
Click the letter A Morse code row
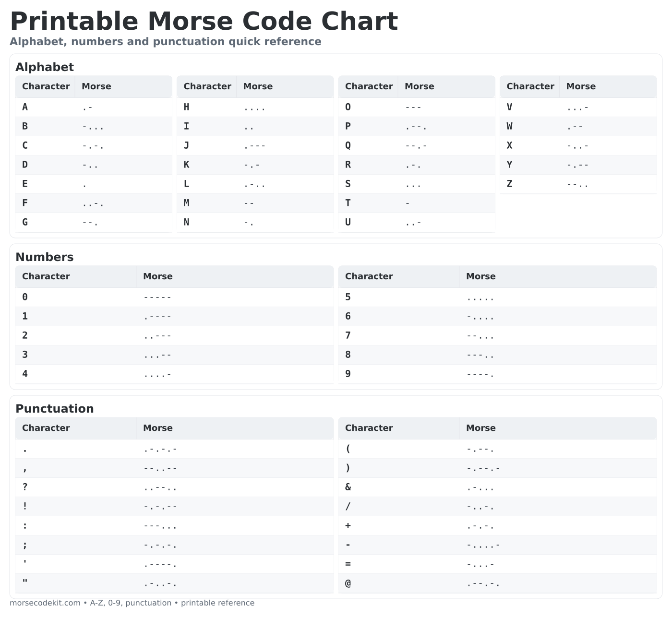tap(94, 107)
